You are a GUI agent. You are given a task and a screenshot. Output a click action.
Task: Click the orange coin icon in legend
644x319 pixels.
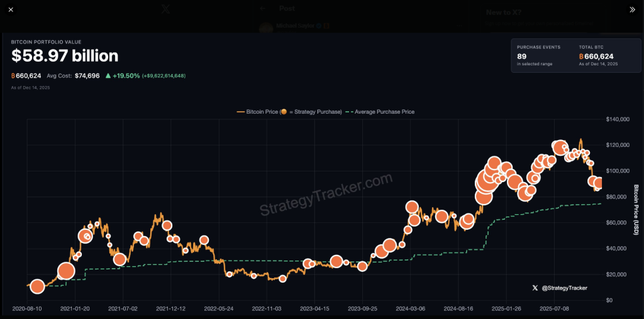pyautogui.click(x=285, y=112)
